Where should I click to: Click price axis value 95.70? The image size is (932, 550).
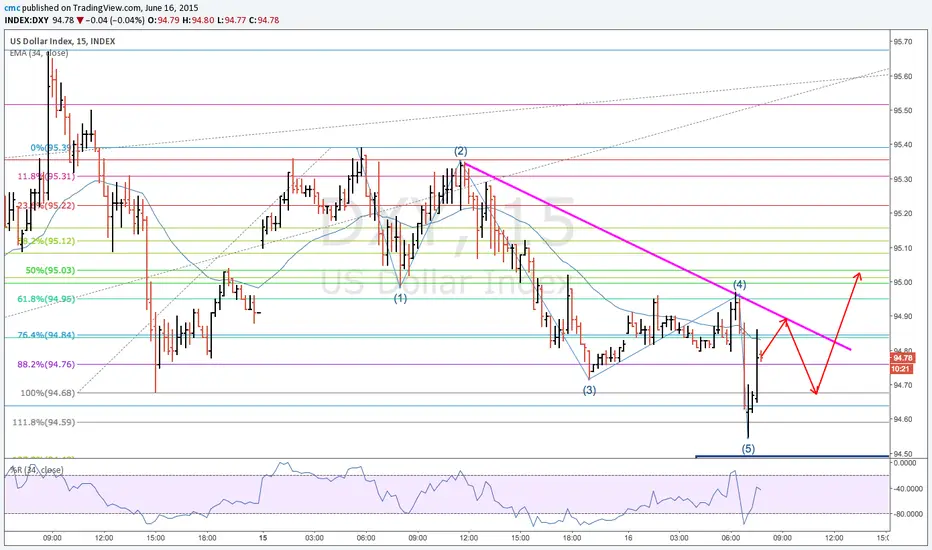pyautogui.click(x=903, y=42)
